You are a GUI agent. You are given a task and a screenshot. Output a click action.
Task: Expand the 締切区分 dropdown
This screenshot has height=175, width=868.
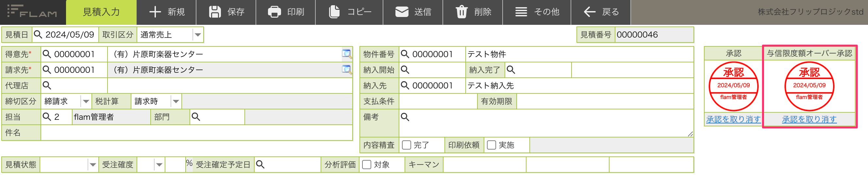pos(86,101)
